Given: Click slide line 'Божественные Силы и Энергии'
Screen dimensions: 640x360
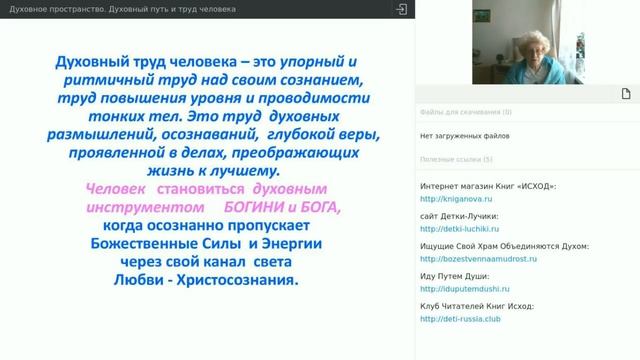Looking at the screenshot, I should (x=206, y=244).
